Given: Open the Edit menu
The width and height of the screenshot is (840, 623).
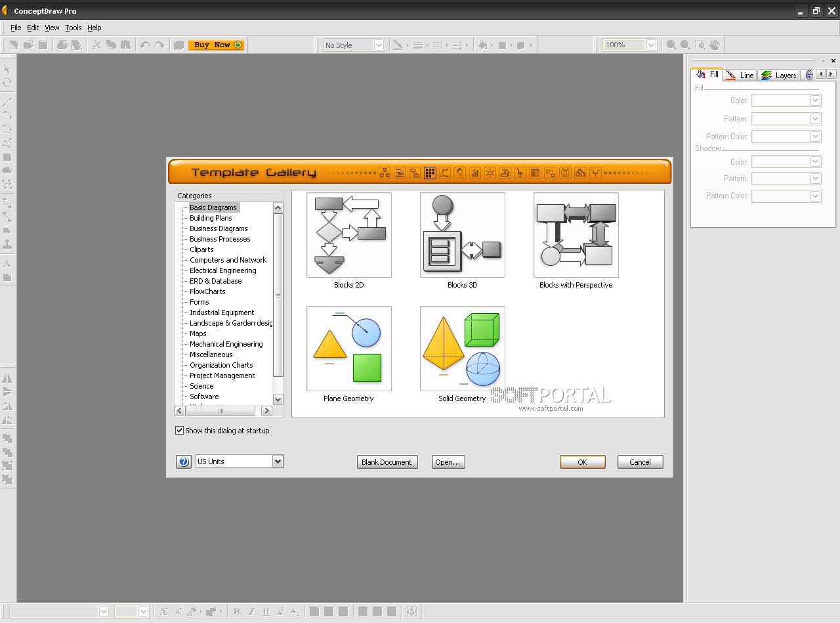Looking at the screenshot, I should tap(33, 28).
